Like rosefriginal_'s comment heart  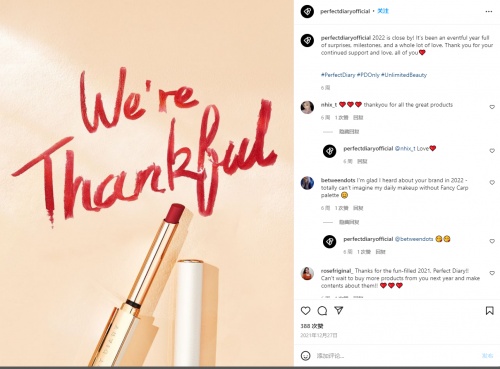(492, 273)
